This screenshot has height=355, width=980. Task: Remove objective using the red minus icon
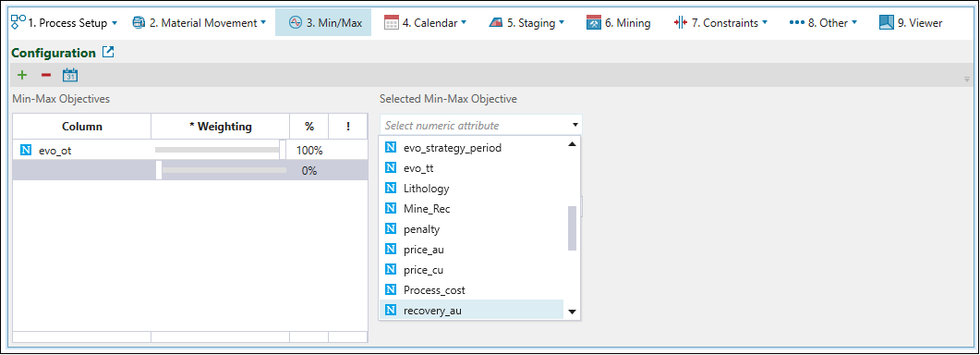tap(45, 76)
